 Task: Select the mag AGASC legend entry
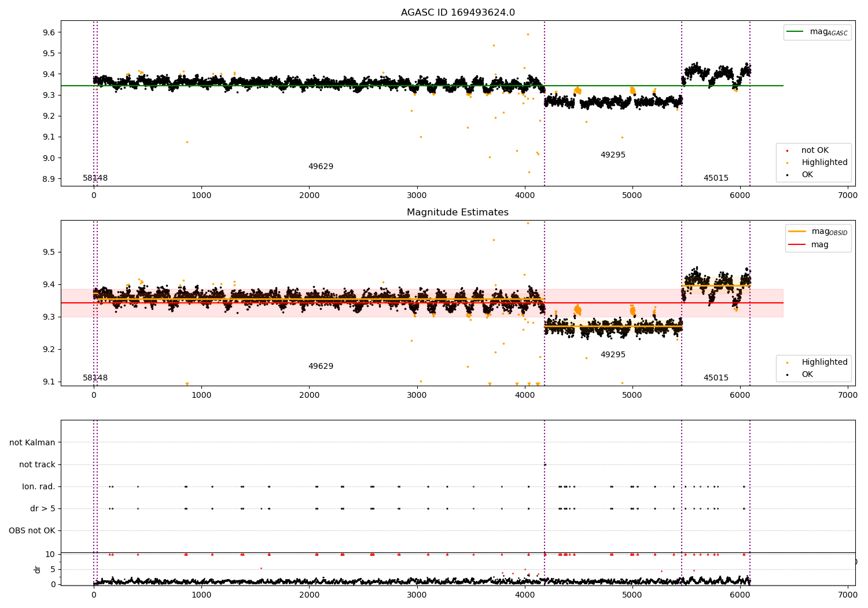coord(817,32)
